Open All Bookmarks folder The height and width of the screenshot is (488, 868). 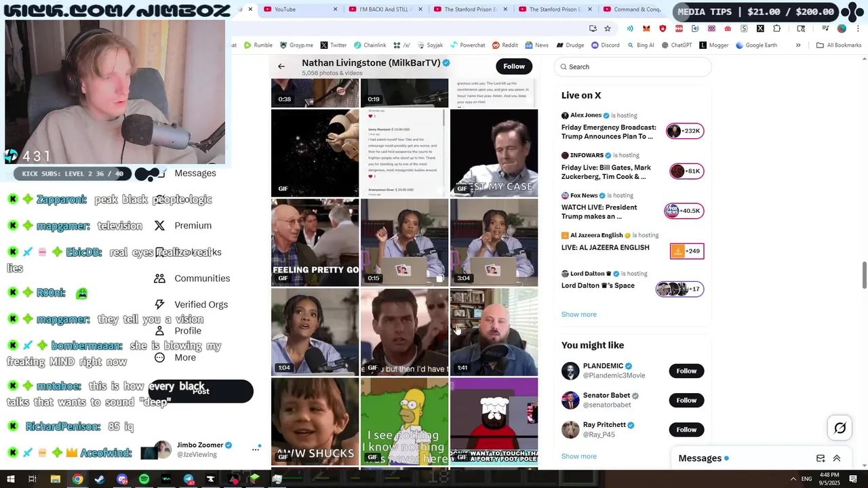[839, 45]
